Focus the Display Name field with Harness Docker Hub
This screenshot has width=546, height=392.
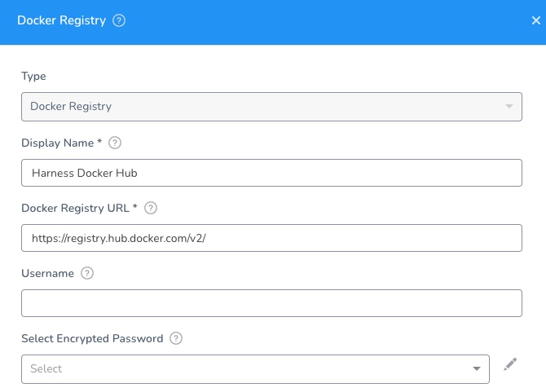[x=271, y=173]
